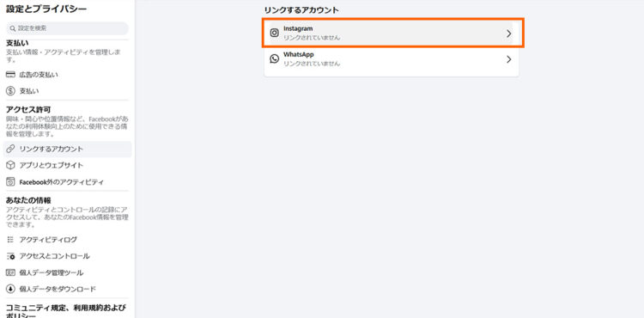
Task: Click the 支払い dollar icon
Action: 10,91
